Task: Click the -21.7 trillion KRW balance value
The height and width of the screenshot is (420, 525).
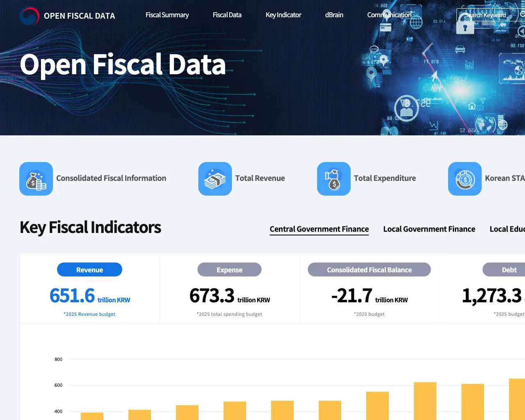Action: [x=370, y=296]
